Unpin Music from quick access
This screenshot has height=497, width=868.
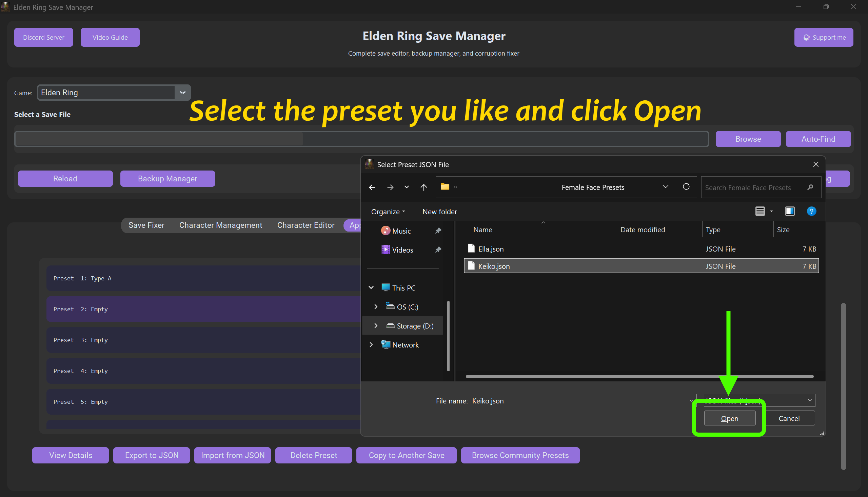pyautogui.click(x=438, y=231)
